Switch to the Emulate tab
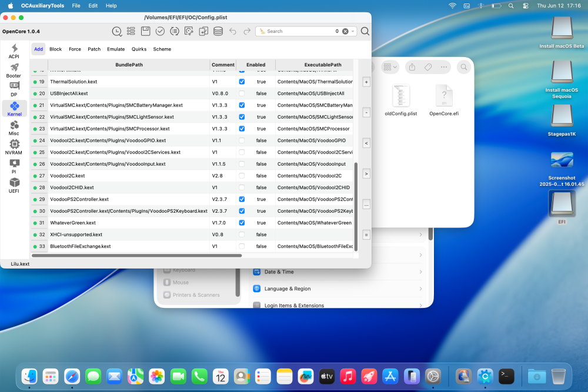588x392 pixels. pos(116,49)
